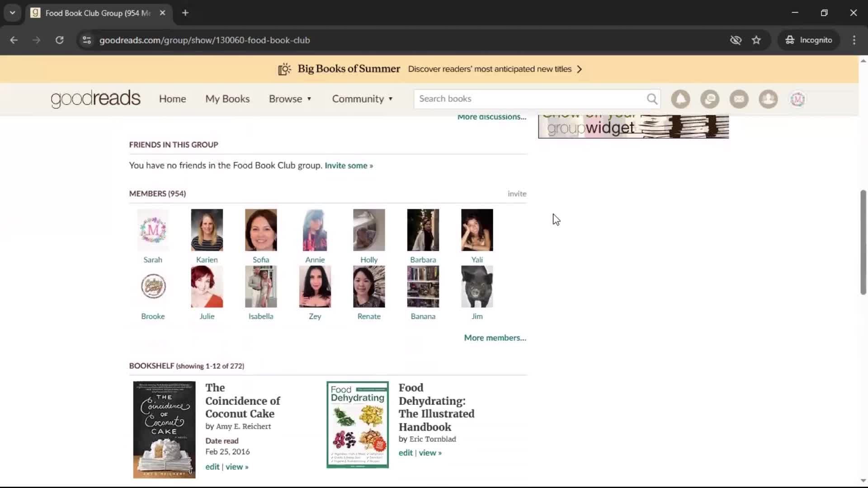This screenshot has width=868, height=488.
Task: Open Yali's profile photo
Action: pyautogui.click(x=477, y=230)
